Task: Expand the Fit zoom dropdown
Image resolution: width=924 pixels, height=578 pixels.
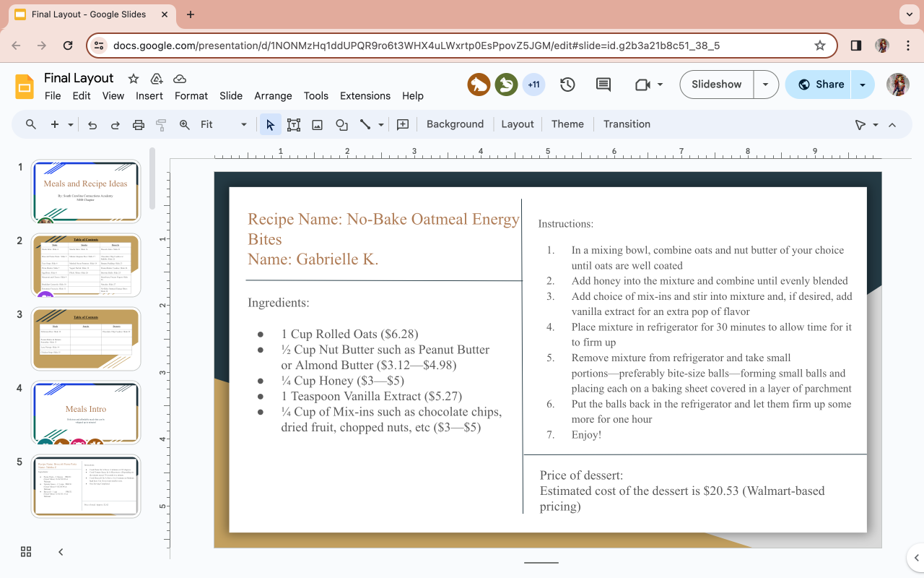Action: click(243, 124)
